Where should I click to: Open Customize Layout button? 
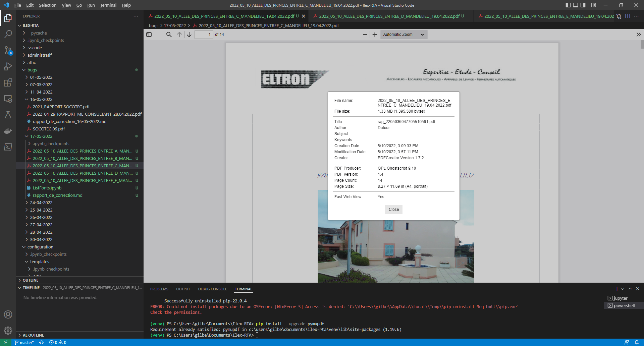594,5
